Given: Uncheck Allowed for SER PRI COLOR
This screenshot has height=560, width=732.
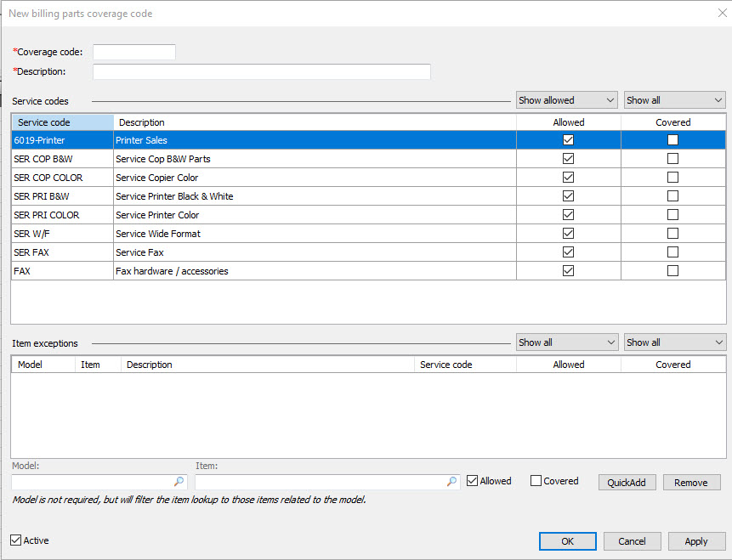Looking at the screenshot, I should [568, 214].
